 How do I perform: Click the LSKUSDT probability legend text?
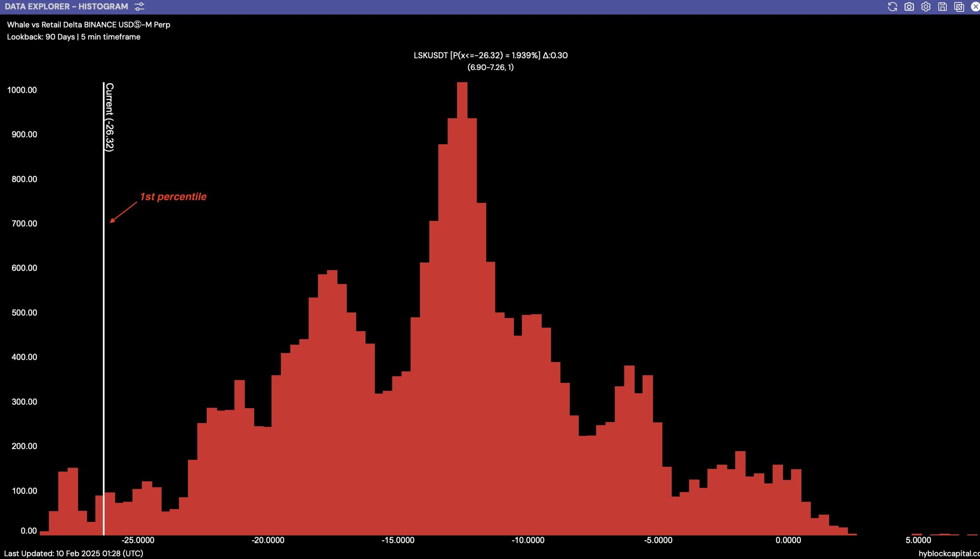[490, 55]
